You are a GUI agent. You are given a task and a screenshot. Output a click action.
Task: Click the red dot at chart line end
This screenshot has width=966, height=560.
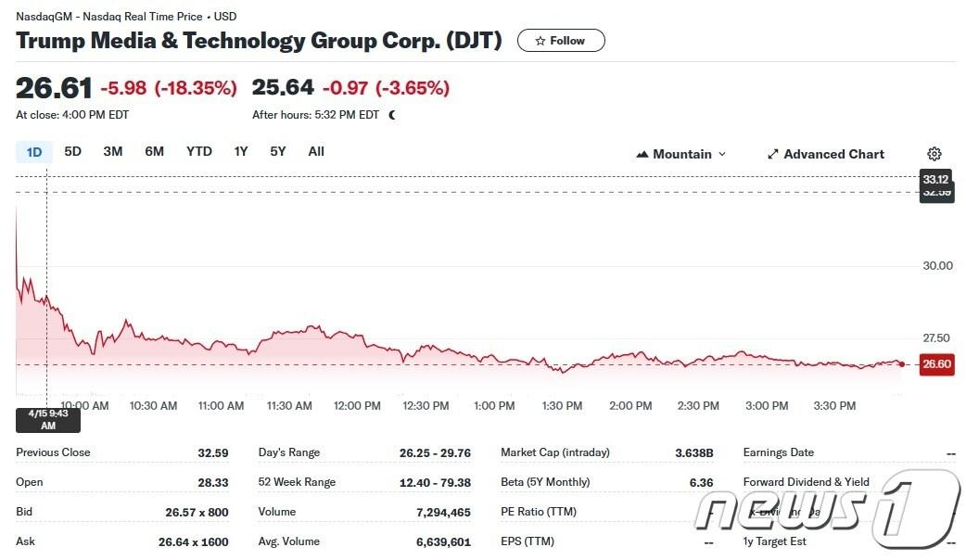tap(901, 363)
